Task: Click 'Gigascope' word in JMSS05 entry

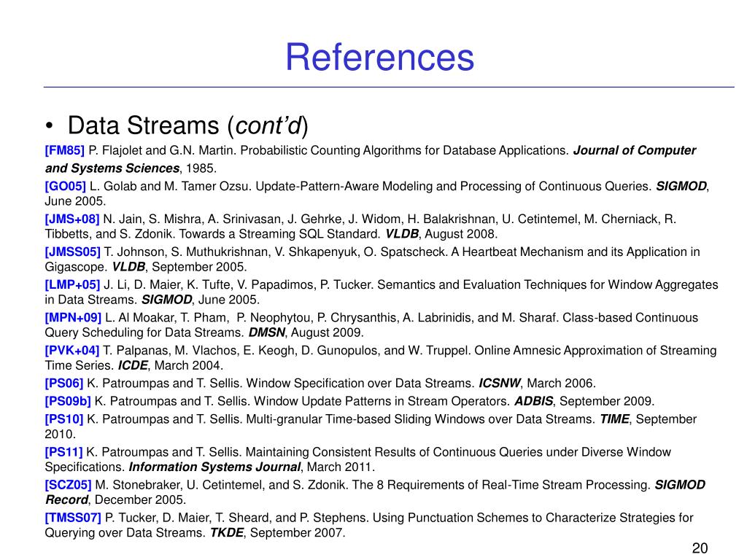Action: [76, 267]
